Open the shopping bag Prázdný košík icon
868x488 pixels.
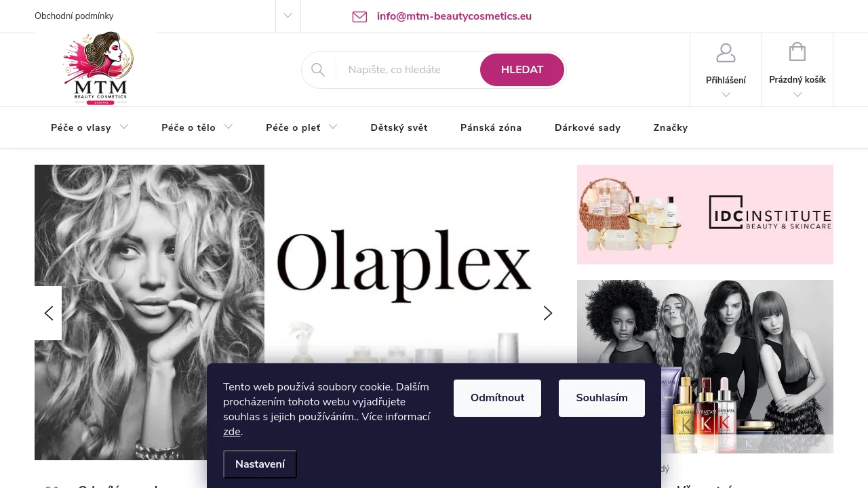point(797,52)
